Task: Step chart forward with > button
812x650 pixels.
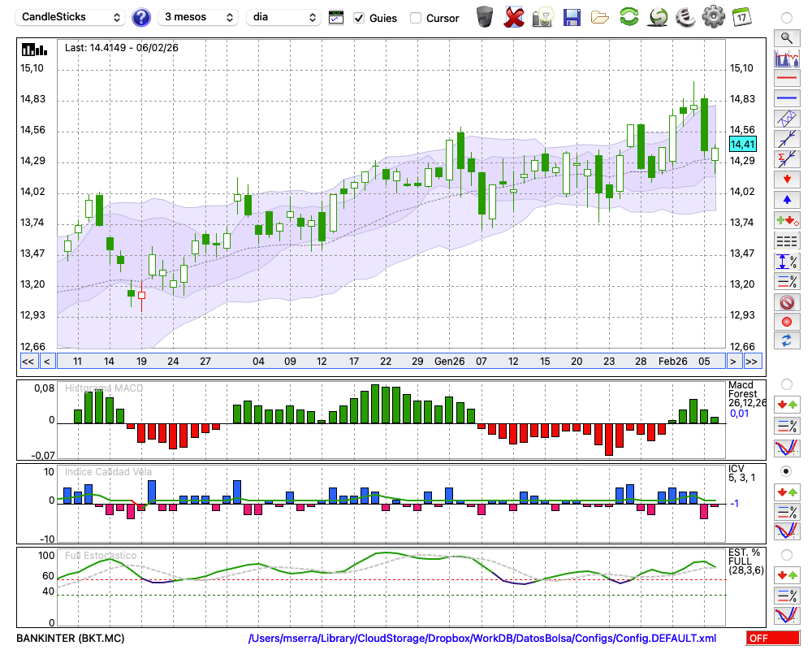Action: click(732, 362)
